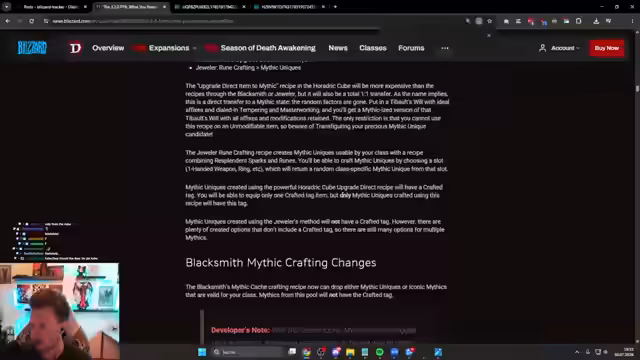Switch to the fourth browser tab
Image resolution: width=640 pixels, height=360 pixels.
click(x=290, y=7)
